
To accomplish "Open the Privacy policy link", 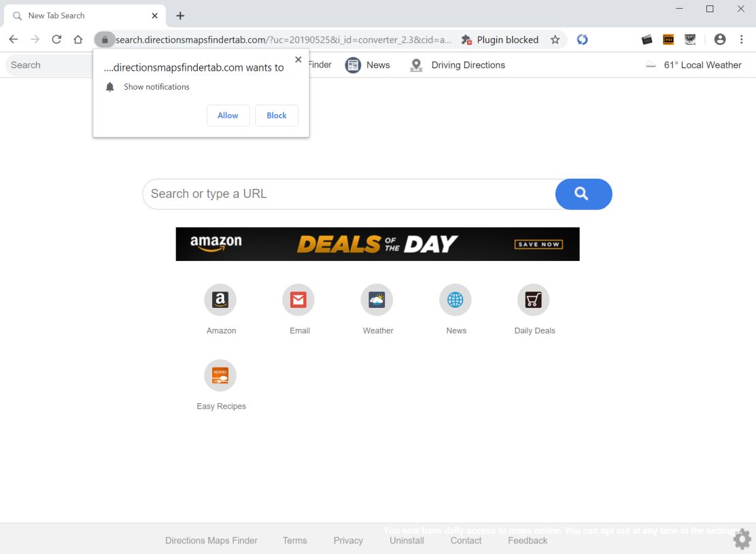I will pos(348,540).
